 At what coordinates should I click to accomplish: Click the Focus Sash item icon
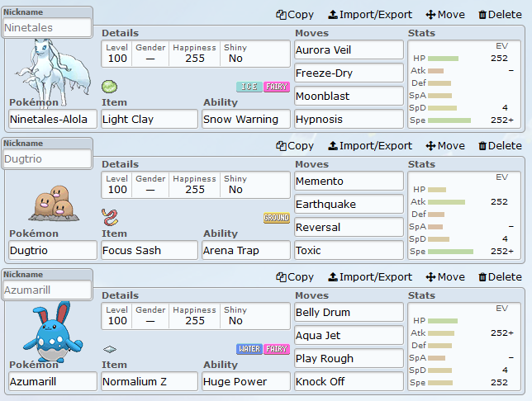point(110,218)
